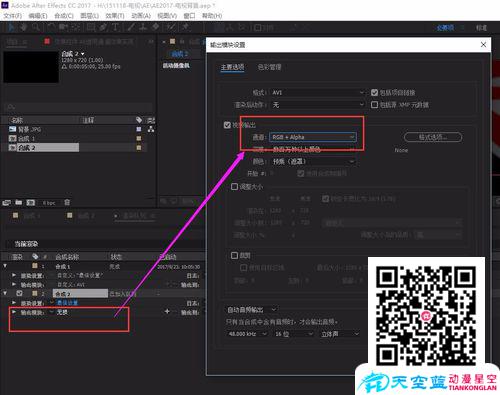Select the Puppet Pin tool
The image size is (500, 395).
pos(185,27)
